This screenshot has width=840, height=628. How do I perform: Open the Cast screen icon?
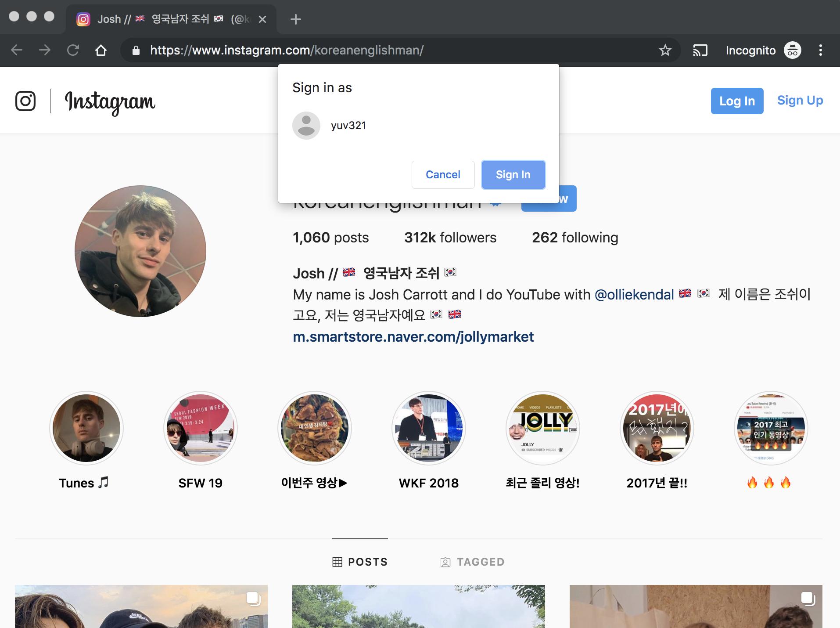coord(700,50)
